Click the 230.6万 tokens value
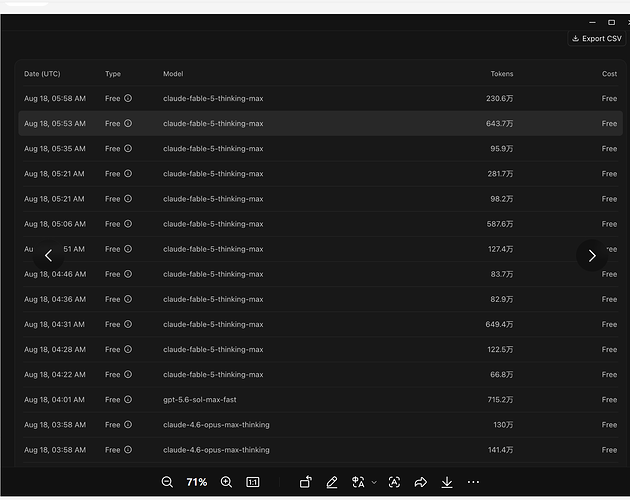This screenshot has height=500, width=630. click(499, 98)
